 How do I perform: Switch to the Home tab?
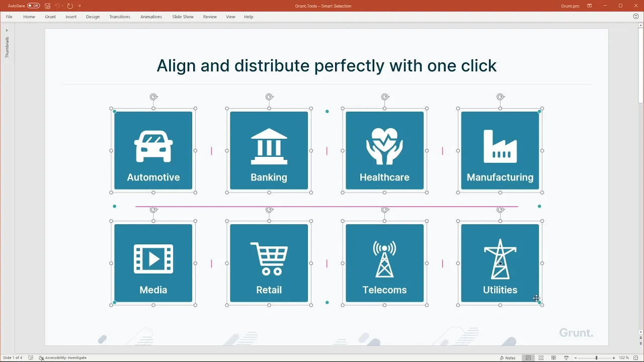29,17
